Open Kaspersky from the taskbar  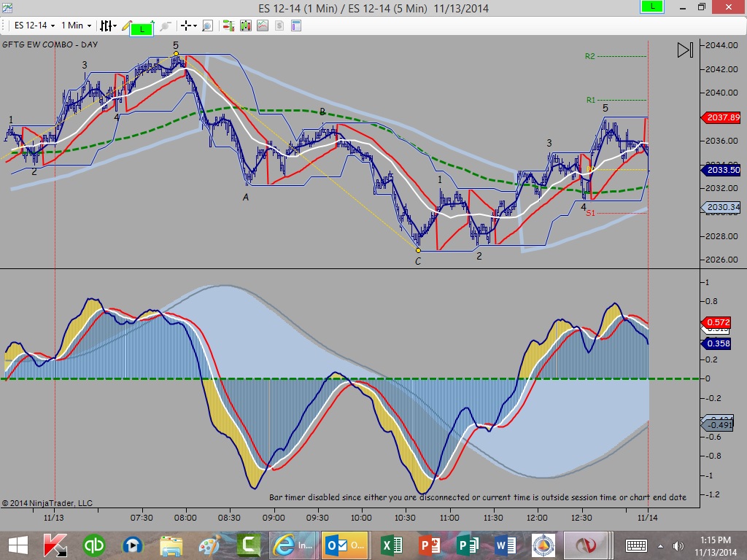(55, 545)
